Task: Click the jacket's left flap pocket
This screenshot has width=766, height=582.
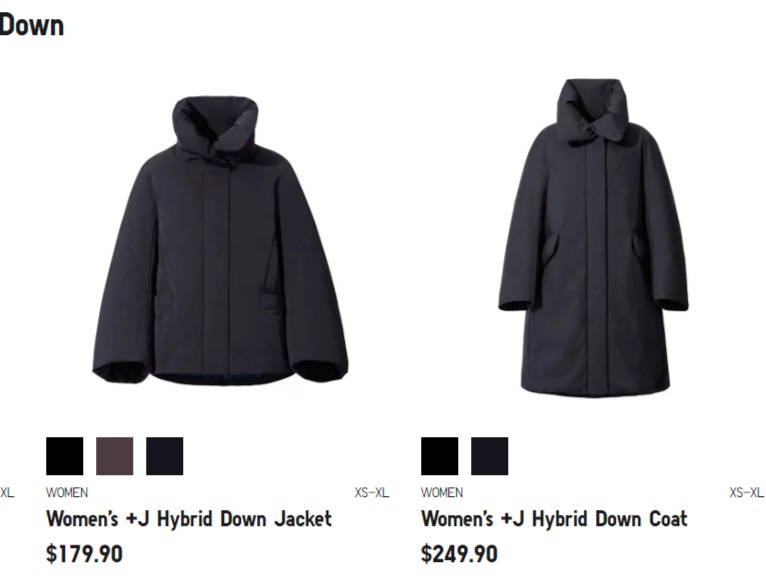Action: pyautogui.click(x=165, y=302)
